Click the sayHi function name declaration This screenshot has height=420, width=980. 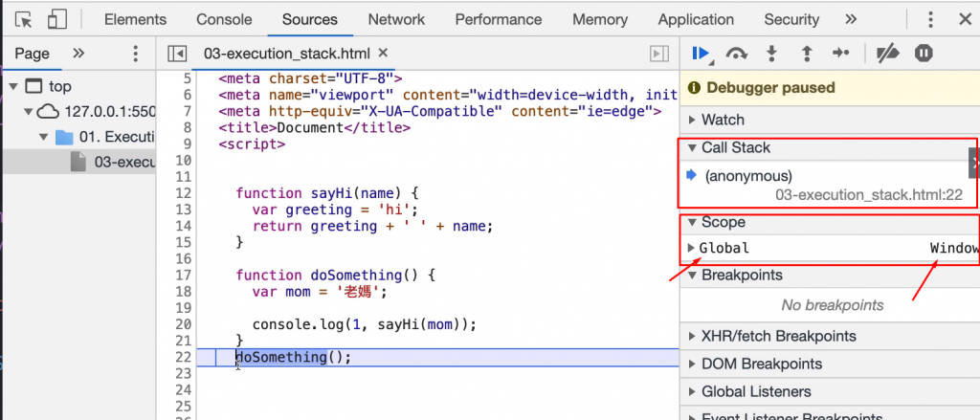[333, 193]
